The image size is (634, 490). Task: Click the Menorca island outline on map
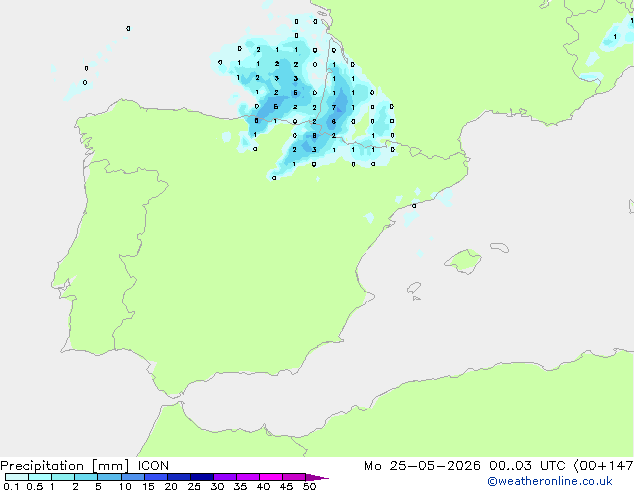tap(500, 247)
